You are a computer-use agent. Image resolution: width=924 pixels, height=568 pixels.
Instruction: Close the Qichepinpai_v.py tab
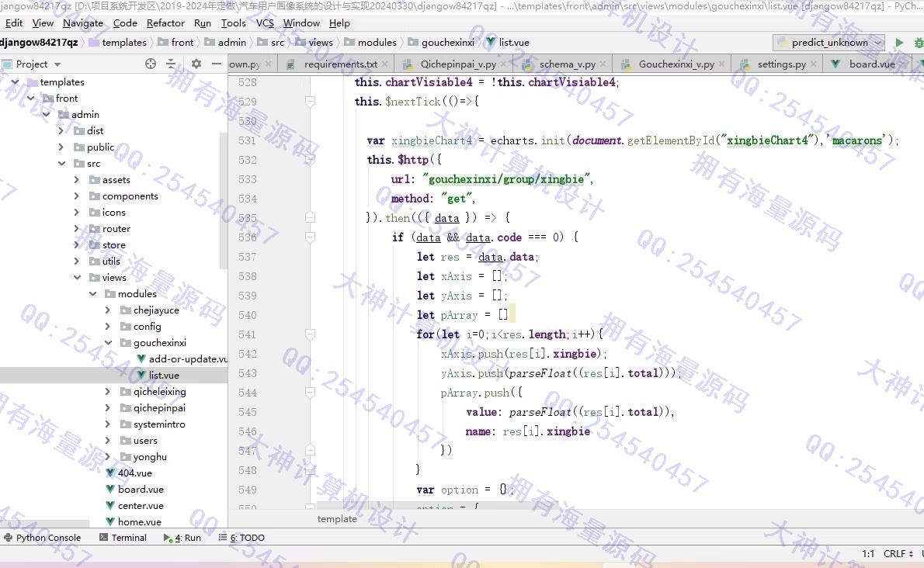coord(504,64)
